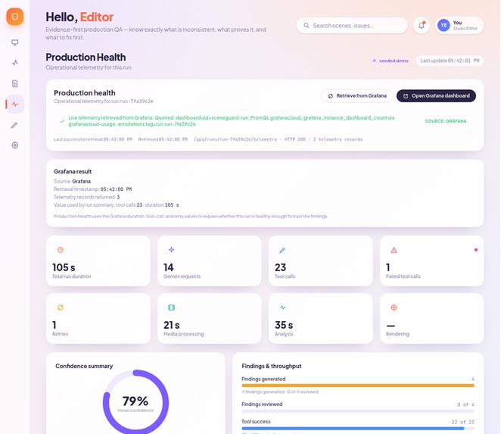Click the Last update timestamp pill
The image size is (504, 434).
tap(450, 61)
